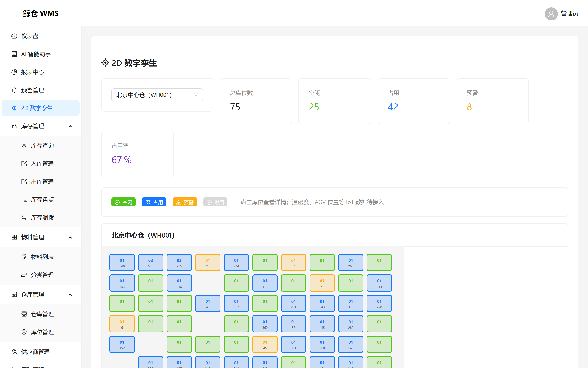Viewport: 588px width, 368px height.
Task: Select occupied slot with quantity 360
Action: point(265,324)
